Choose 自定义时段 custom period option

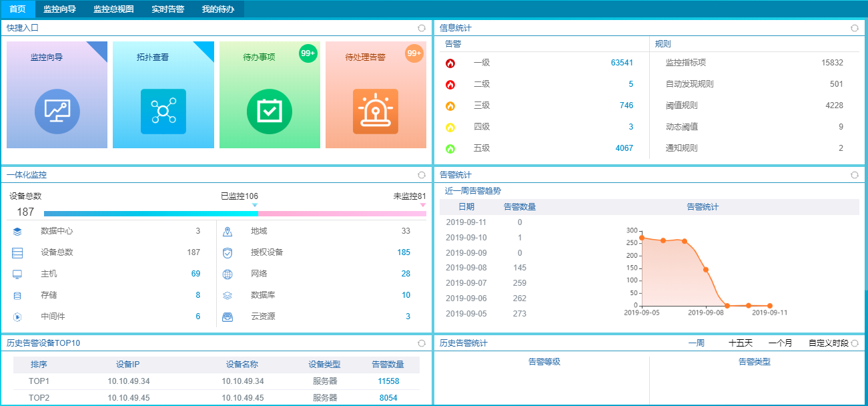point(828,343)
